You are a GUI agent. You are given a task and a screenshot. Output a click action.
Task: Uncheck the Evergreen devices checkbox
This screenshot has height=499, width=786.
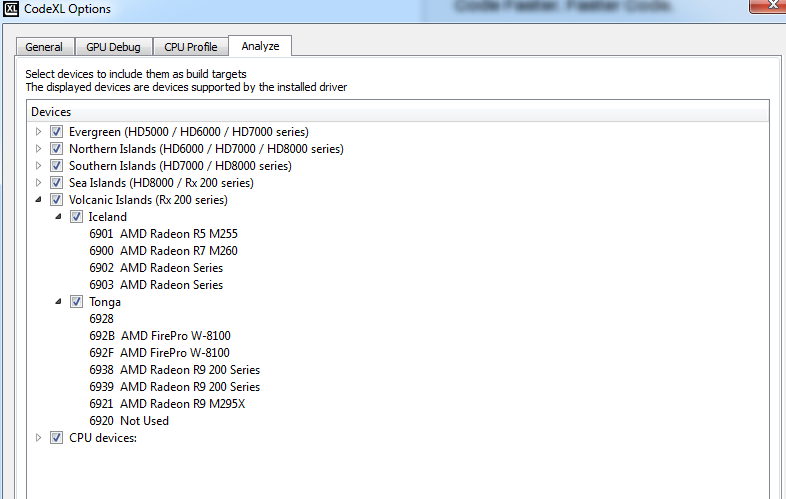56,132
